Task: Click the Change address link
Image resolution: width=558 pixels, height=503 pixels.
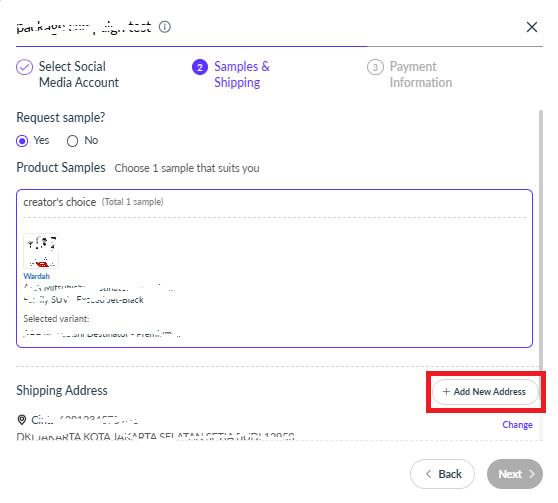Action: (517, 425)
